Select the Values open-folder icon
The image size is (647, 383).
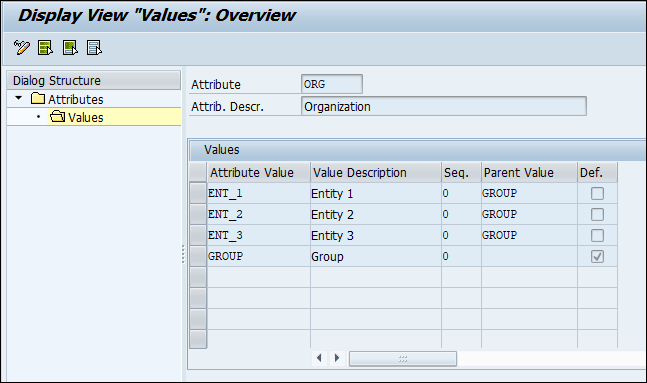[57, 116]
